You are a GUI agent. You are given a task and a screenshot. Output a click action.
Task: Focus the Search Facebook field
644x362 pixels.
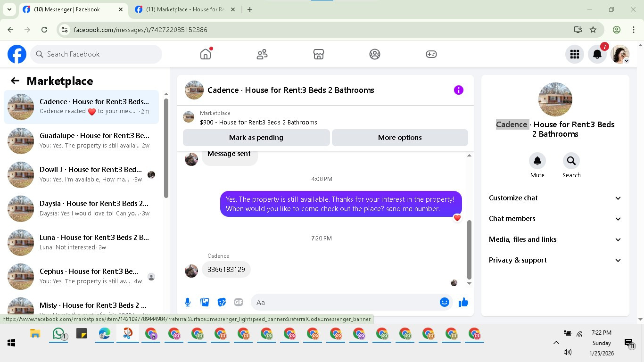pyautogui.click(x=97, y=54)
